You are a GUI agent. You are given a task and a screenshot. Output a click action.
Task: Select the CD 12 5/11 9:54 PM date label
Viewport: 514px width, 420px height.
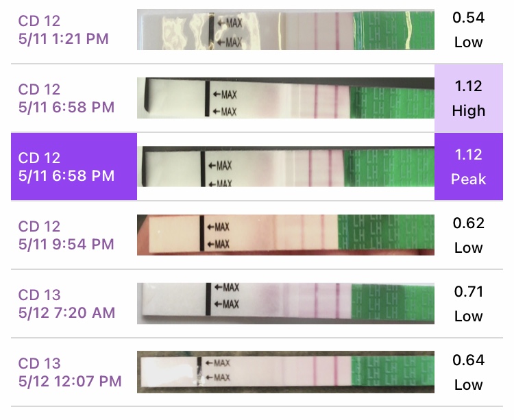pos(66,235)
